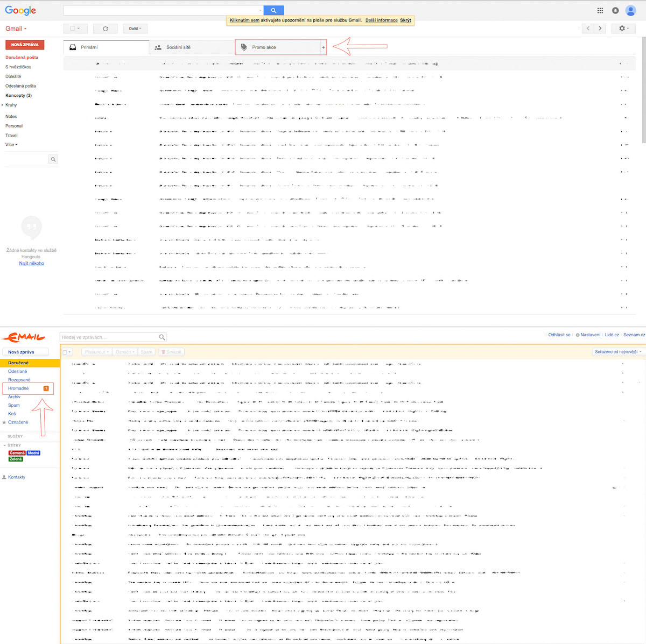Select the Modrá label
Image resolution: width=646 pixels, height=644 pixels.
point(33,453)
